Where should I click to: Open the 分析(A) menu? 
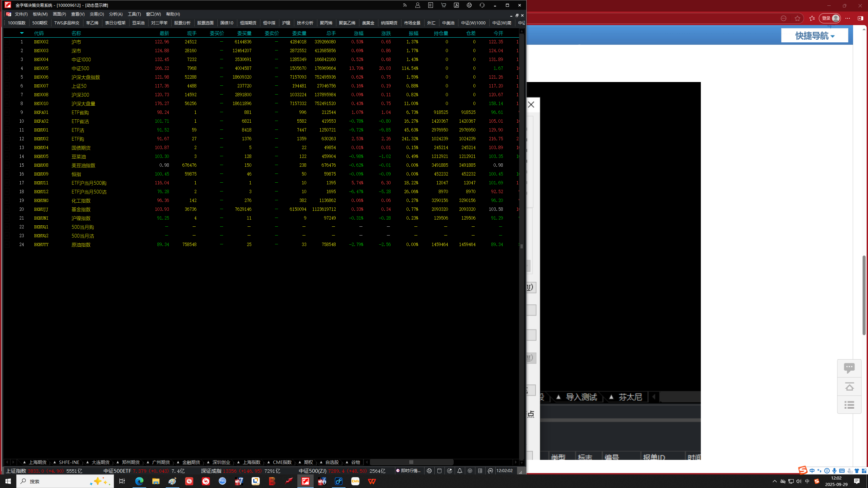tap(116, 14)
